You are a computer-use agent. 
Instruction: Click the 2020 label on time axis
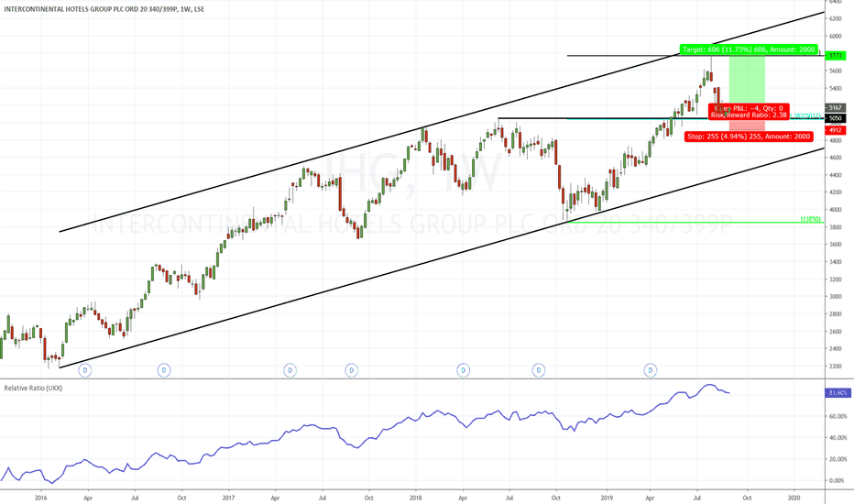pos(794,498)
